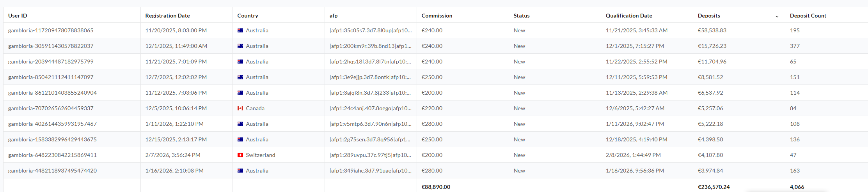Click the Switzerland flag icon

(x=240, y=155)
